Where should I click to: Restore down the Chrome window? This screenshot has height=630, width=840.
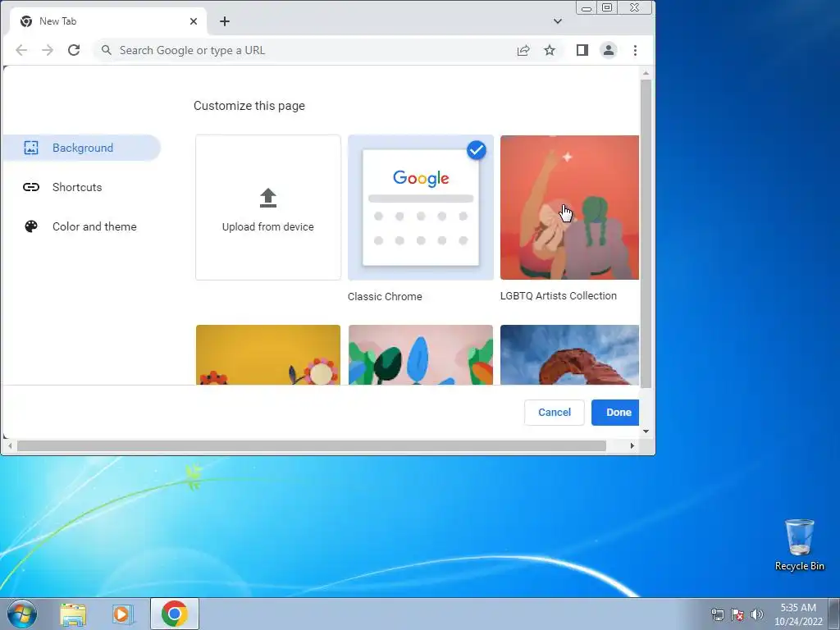click(x=607, y=7)
